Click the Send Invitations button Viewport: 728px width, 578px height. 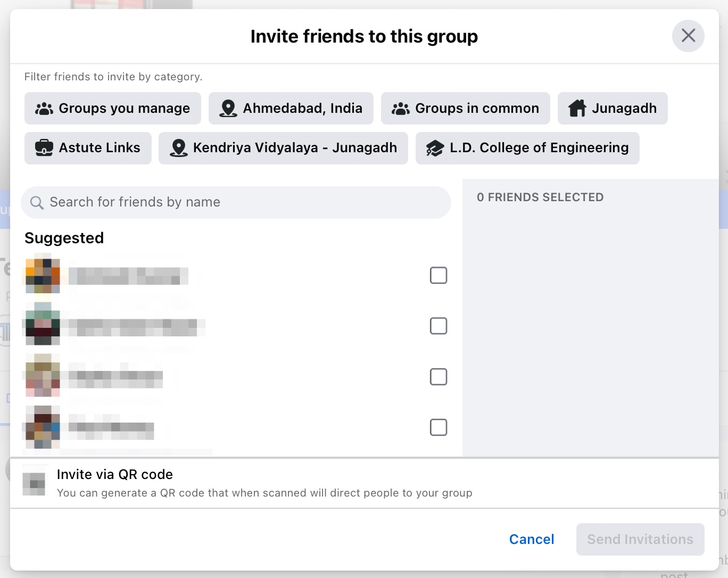(x=640, y=539)
